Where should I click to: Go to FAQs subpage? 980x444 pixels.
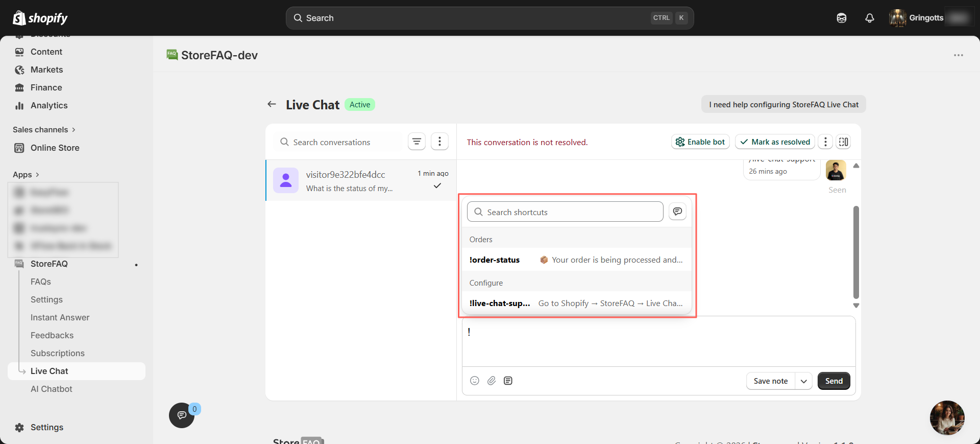coord(41,282)
